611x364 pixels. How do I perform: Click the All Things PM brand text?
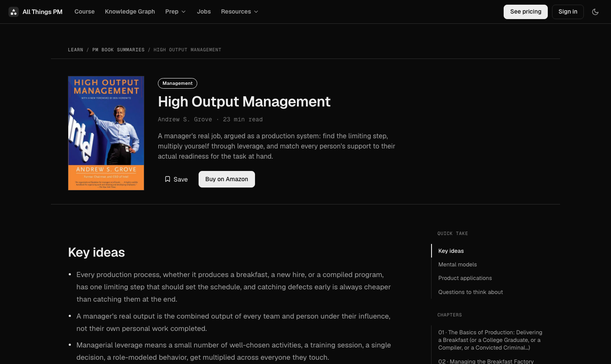pyautogui.click(x=42, y=12)
